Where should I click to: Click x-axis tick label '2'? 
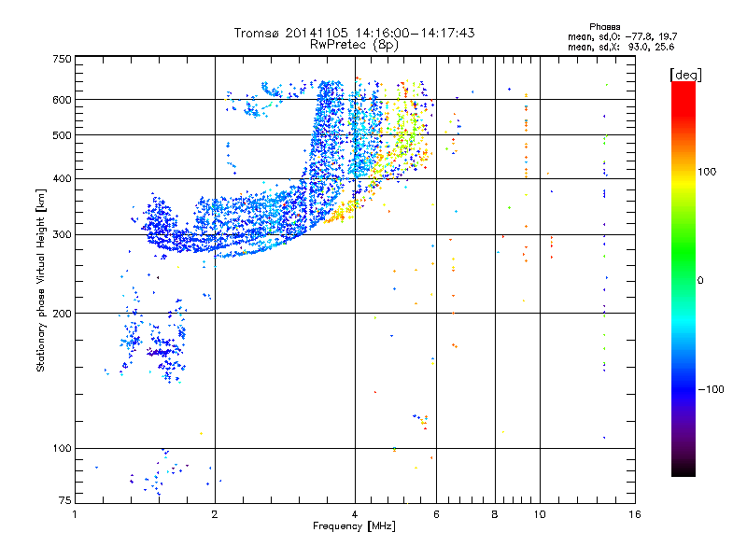215,514
